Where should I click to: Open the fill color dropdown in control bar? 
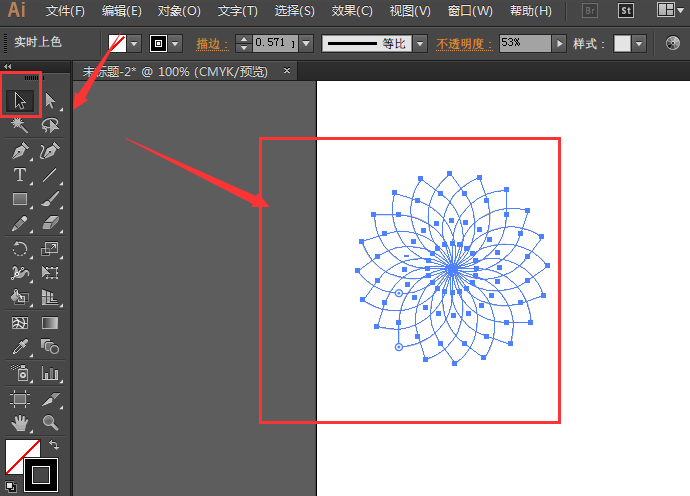pos(135,44)
